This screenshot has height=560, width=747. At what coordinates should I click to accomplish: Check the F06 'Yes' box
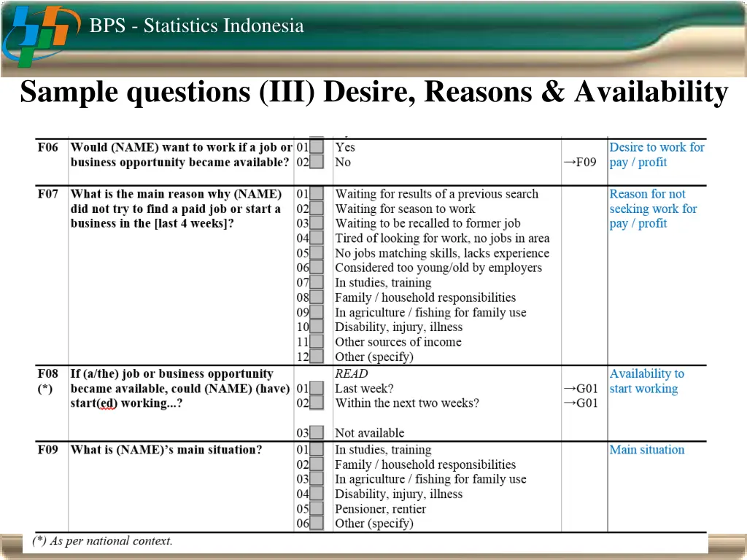click(317, 147)
